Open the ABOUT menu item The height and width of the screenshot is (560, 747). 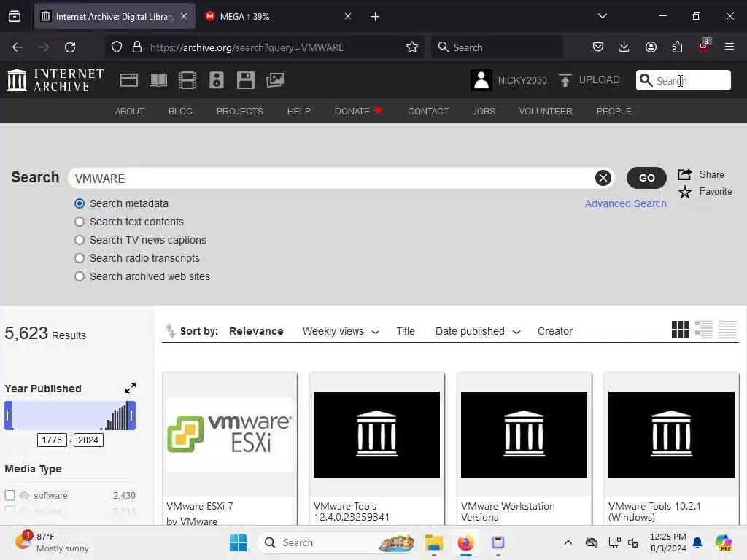[130, 111]
